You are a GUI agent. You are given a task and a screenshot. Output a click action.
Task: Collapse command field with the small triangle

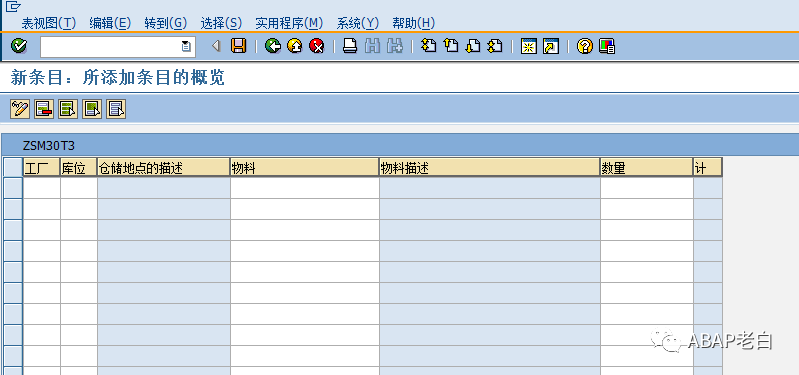216,46
